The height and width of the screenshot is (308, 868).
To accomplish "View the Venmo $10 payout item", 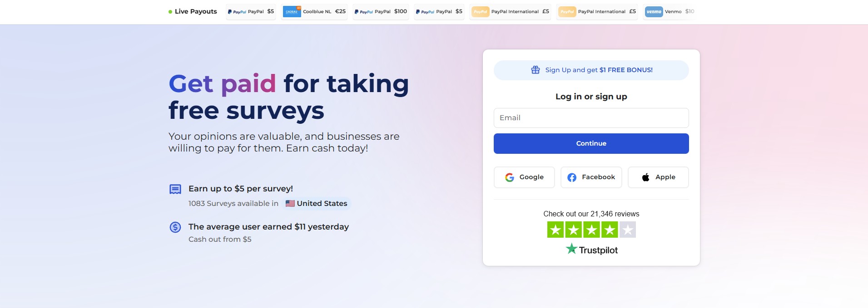I will [x=670, y=12].
